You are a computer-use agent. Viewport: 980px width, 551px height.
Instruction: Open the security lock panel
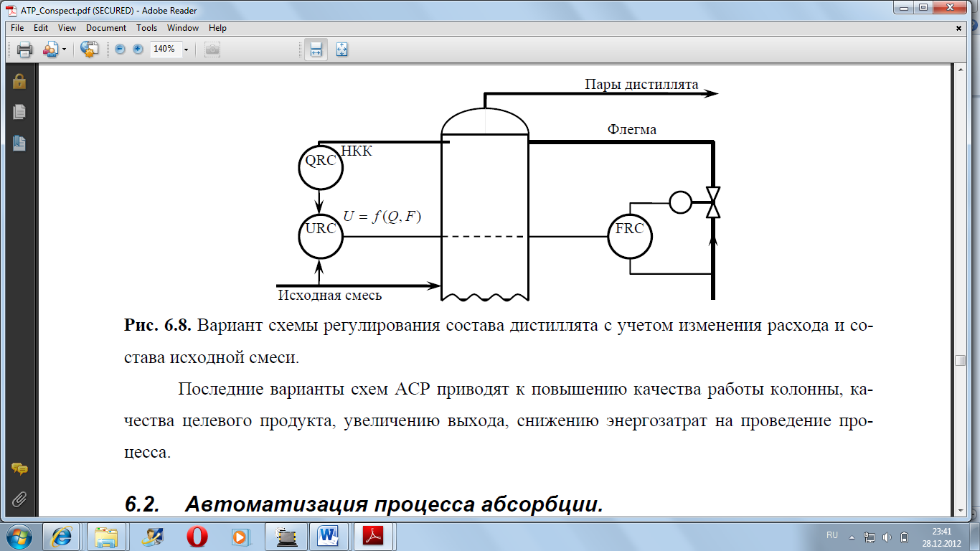19,82
